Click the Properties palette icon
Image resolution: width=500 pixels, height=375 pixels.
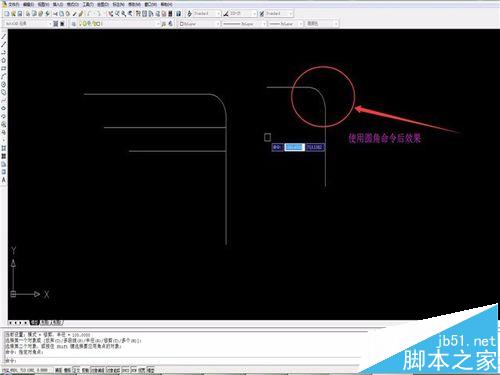138,14
